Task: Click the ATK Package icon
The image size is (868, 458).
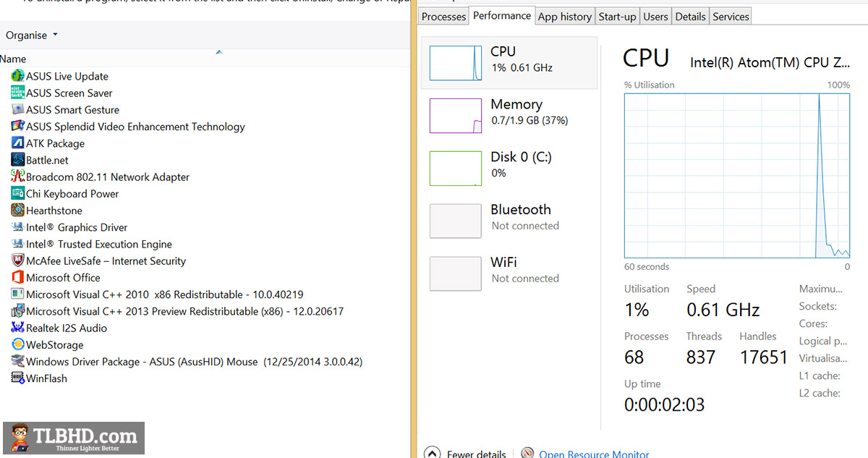Action: 18,143
